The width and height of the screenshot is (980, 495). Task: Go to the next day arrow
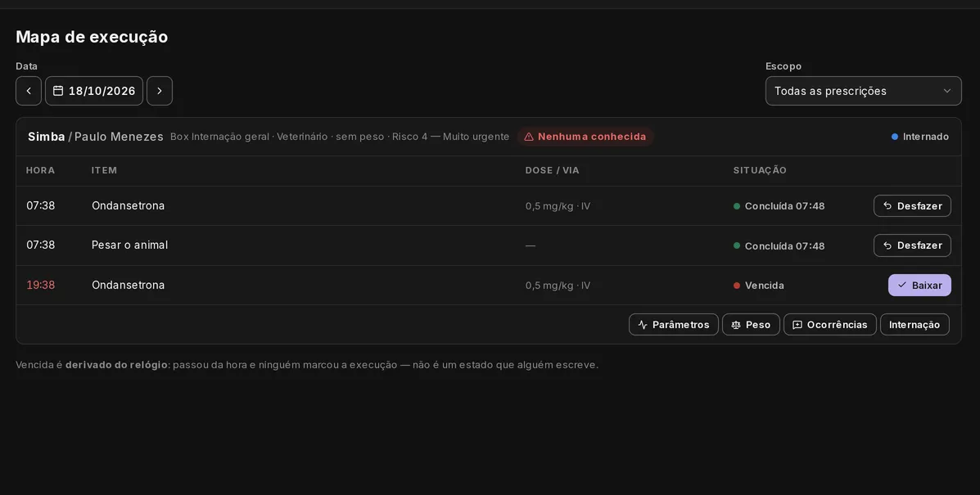(x=160, y=91)
